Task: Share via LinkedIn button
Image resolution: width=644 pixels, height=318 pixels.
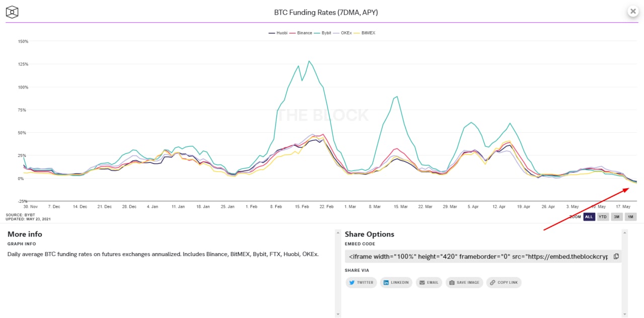Action: [396, 282]
